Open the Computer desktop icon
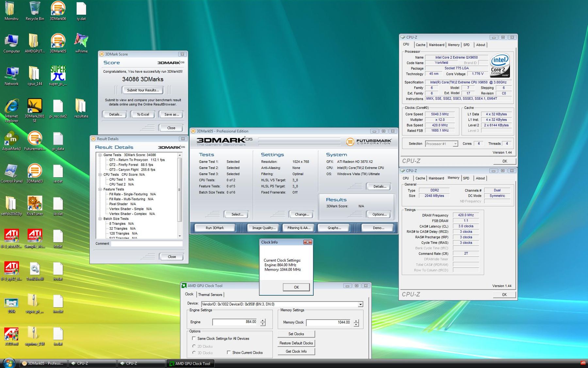 (11, 43)
